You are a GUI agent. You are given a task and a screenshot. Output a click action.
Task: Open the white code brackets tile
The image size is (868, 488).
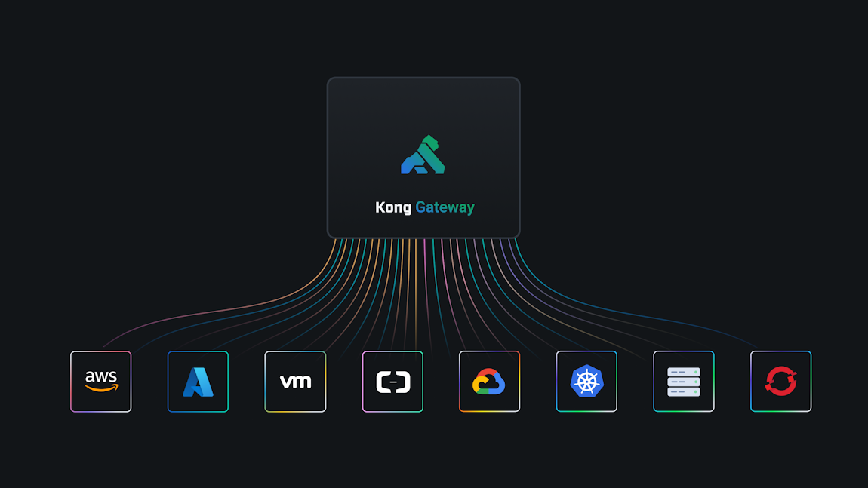pyautogui.click(x=392, y=381)
